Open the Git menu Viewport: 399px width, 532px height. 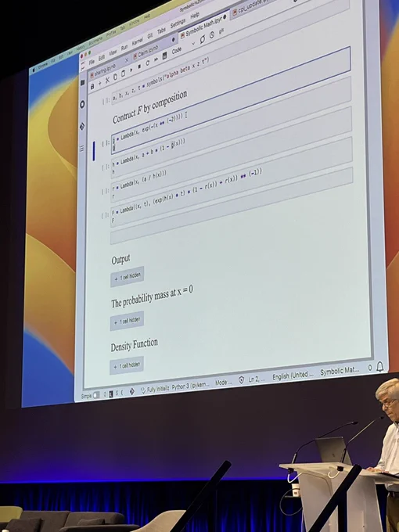[x=150, y=36]
